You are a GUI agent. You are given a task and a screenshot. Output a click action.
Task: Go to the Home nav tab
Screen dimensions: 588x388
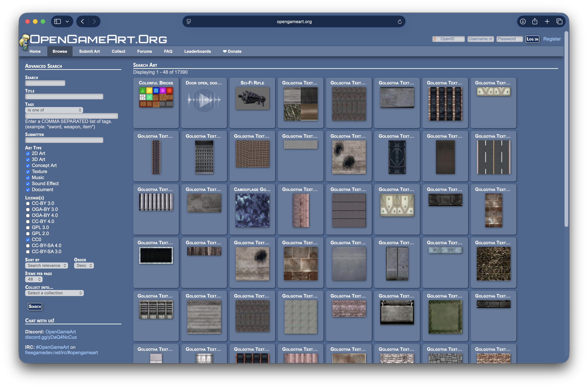pos(35,51)
